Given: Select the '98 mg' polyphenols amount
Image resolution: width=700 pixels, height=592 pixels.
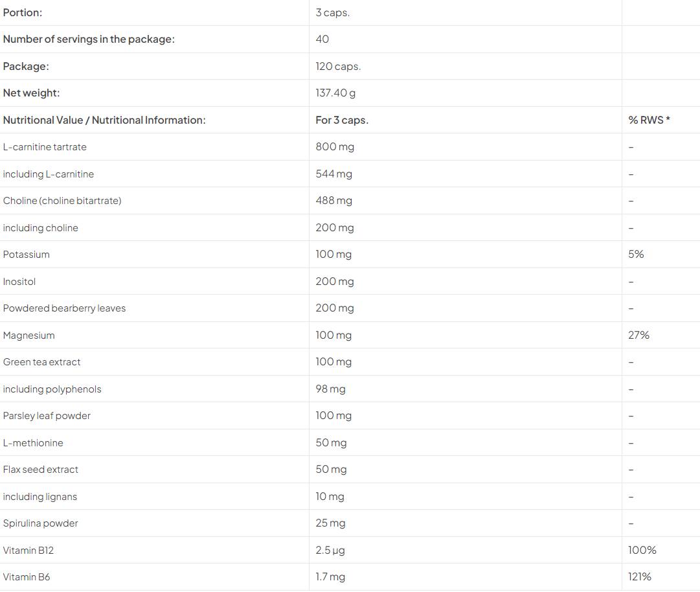Looking at the screenshot, I should (330, 389).
